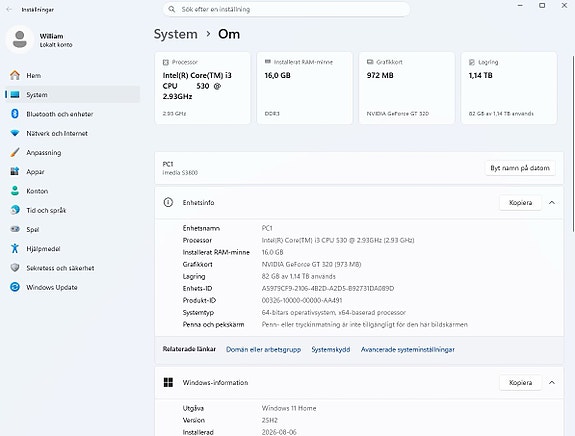Open Nätverk och Internet wifi icon

coord(15,133)
